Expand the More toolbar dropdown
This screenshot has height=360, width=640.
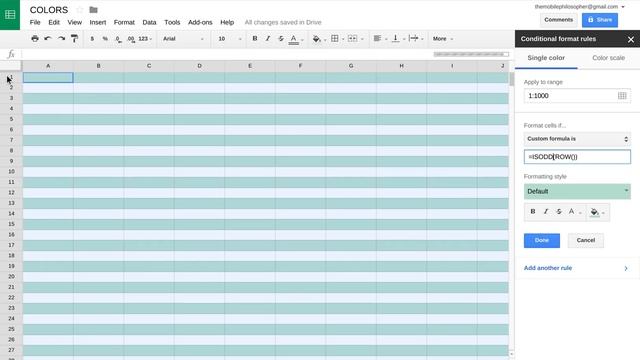point(443,39)
